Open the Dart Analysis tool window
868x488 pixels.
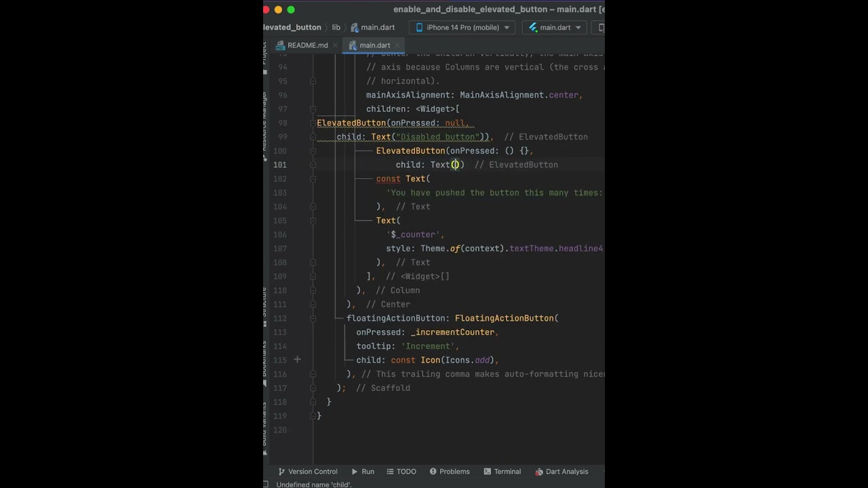561,472
